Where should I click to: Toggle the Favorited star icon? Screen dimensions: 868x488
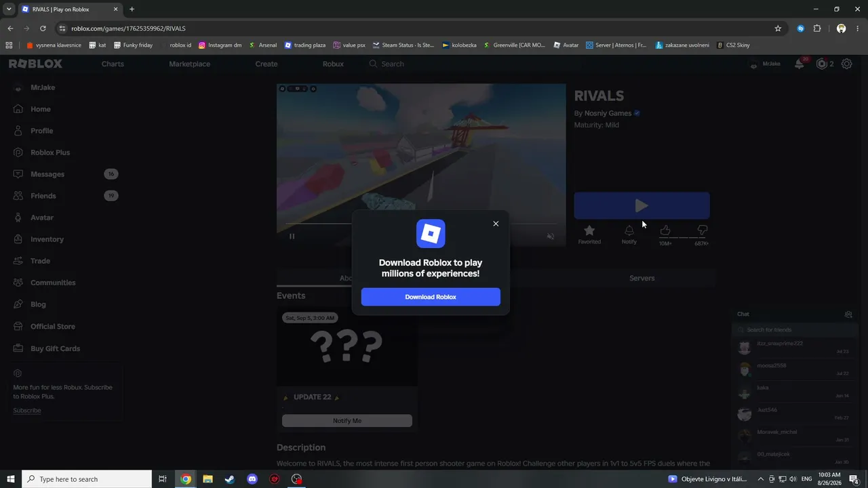click(589, 230)
